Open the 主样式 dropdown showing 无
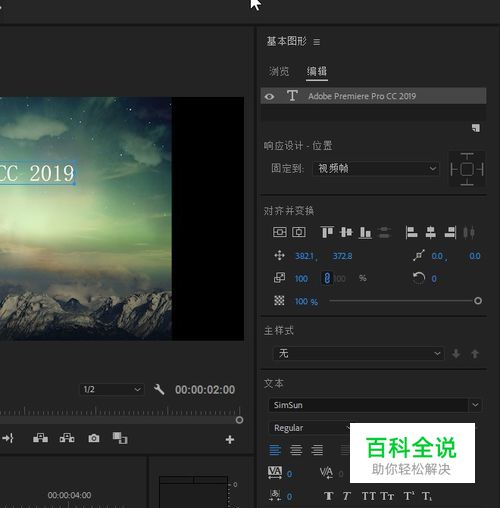Screen dimensions: 500x508 [x=358, y=353]
